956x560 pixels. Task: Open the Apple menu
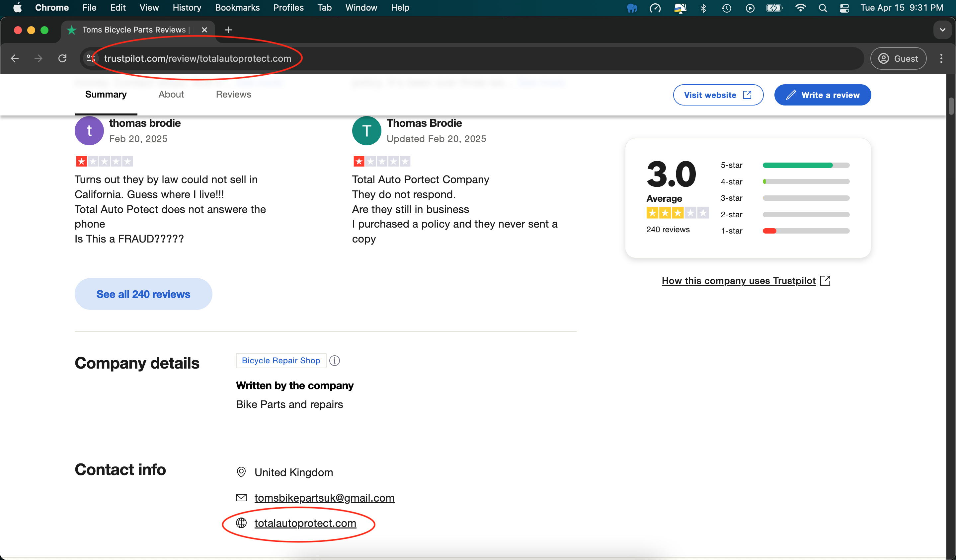18,8
